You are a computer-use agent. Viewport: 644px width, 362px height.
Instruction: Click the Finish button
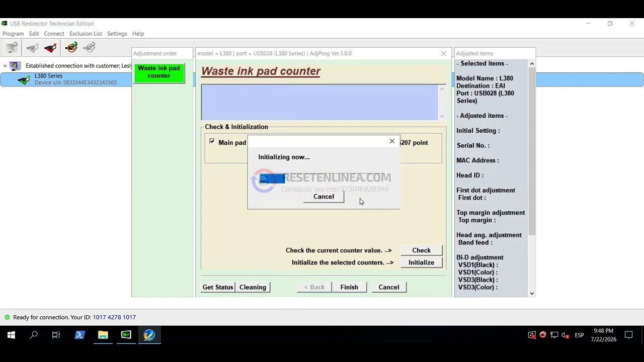(349, 287)
